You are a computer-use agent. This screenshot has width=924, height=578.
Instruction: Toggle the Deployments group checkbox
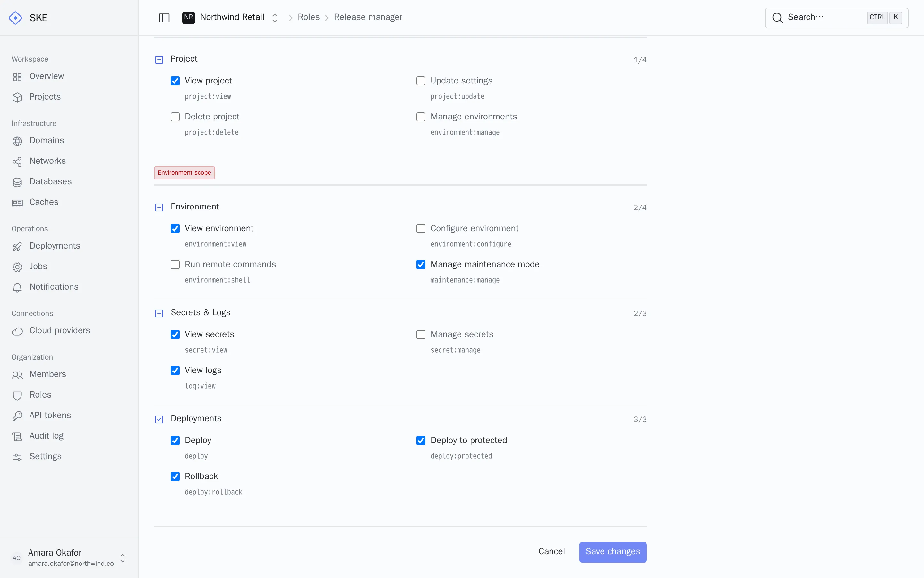159,419
